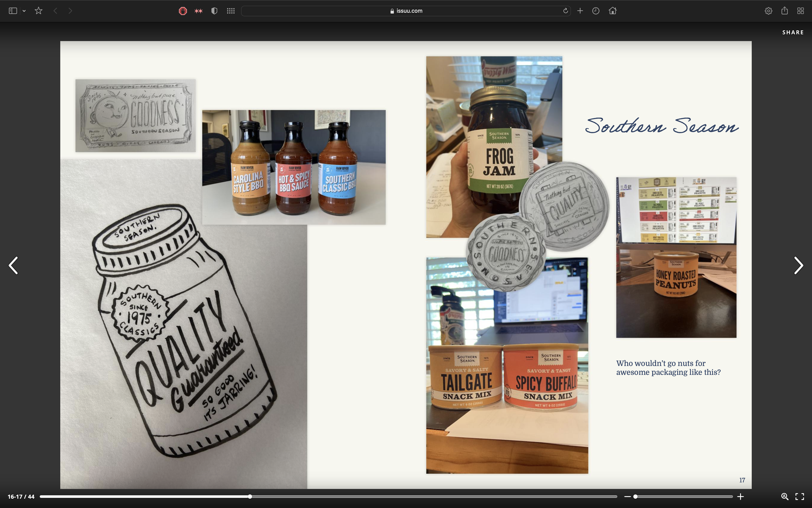Toggle the Safari sidebar icon
The image size is (812, 508).
(x=13, y=11)
